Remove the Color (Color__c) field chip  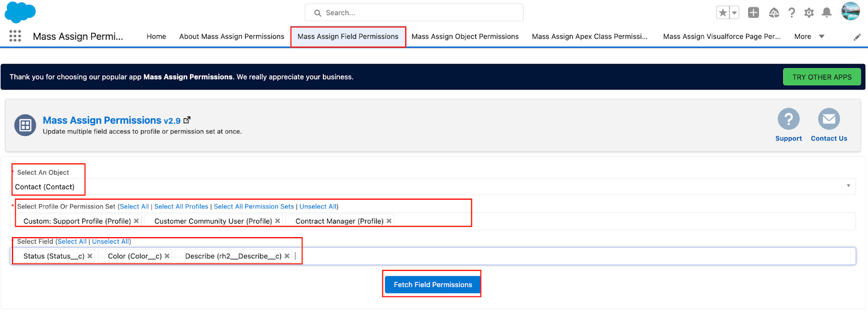167,256
